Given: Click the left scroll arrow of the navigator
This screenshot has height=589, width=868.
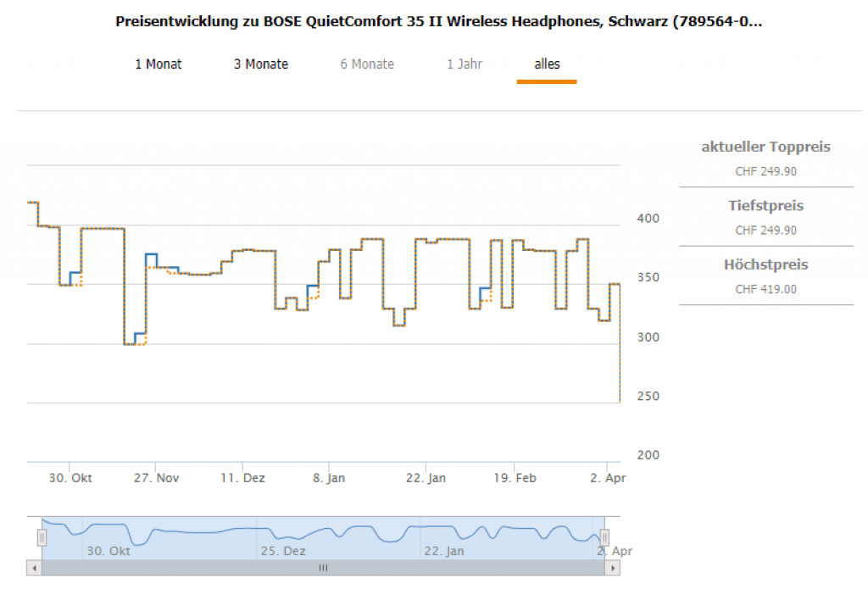Looking at the screenshot, I should coord(33,568).
